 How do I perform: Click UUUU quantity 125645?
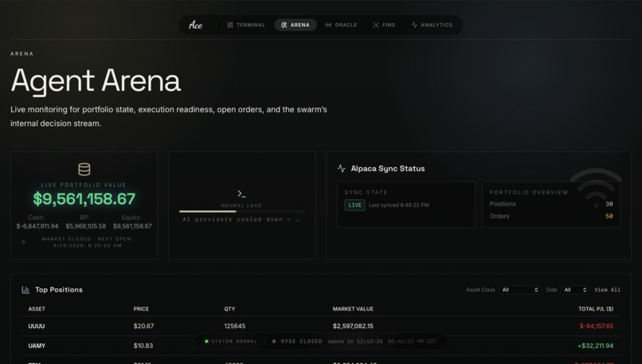(235, 327)
